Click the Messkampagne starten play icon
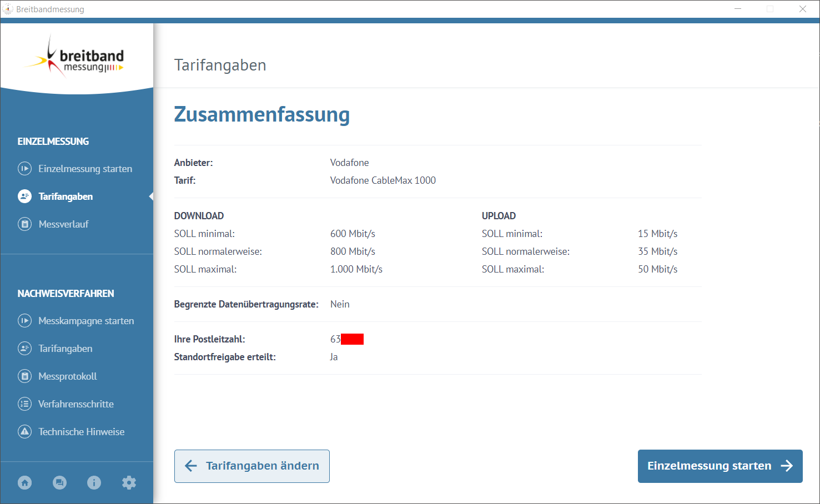 pyautogui.click(x=24, y=320)
